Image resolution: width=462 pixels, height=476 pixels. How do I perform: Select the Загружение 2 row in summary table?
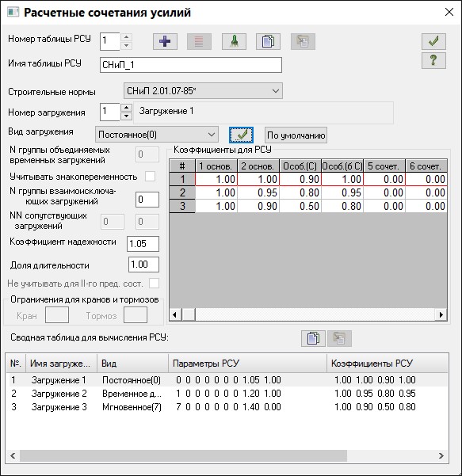(x=227, y=394)
